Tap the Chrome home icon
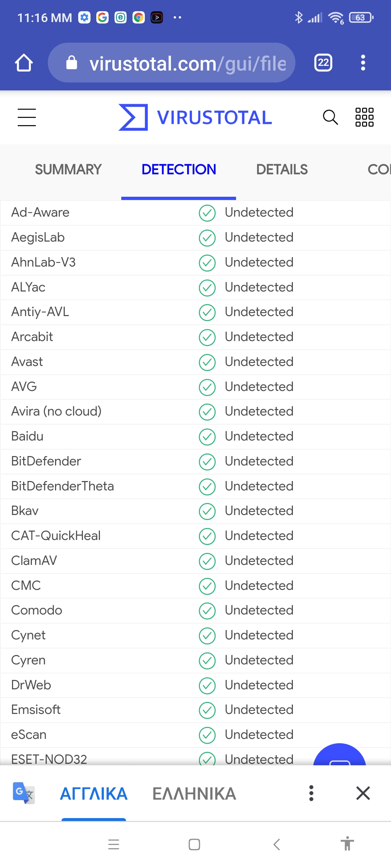This screenshot has height=868, width=391. pos(24,63)
